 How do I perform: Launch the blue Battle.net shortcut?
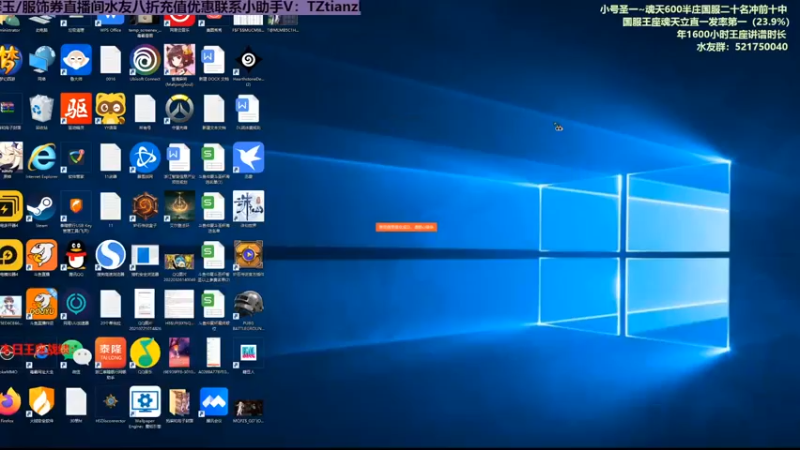click(x=145, y=157)
